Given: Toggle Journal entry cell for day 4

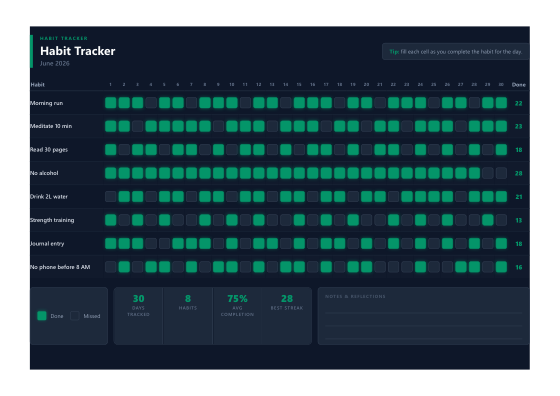Looking at the screenshot, I should [x=151, y=244].
